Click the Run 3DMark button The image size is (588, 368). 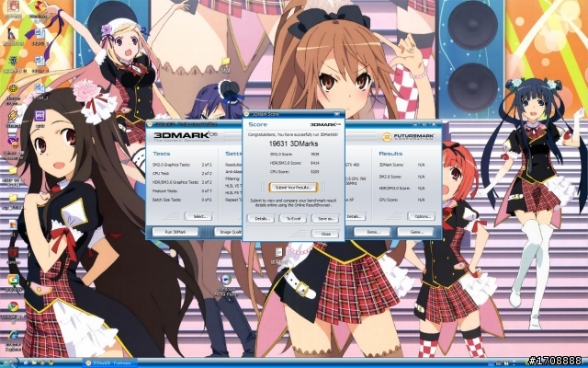click(x=175, y=232)
